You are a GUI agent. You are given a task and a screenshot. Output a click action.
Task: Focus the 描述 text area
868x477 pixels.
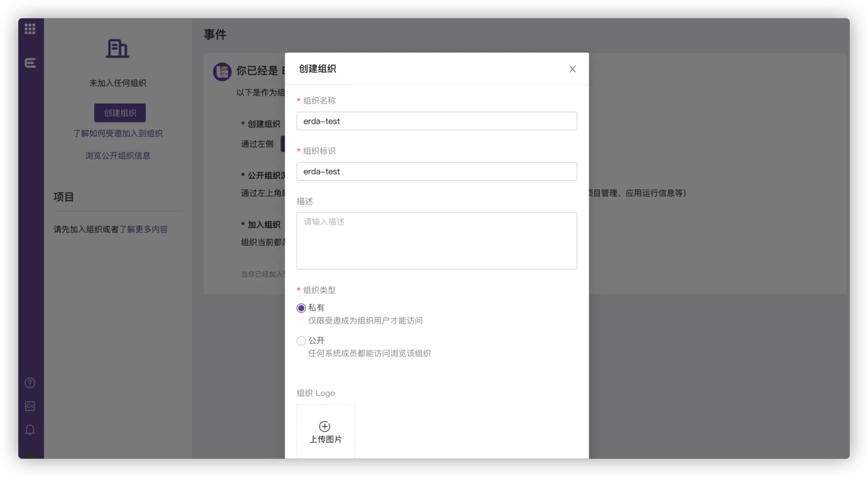coord(436,241)
